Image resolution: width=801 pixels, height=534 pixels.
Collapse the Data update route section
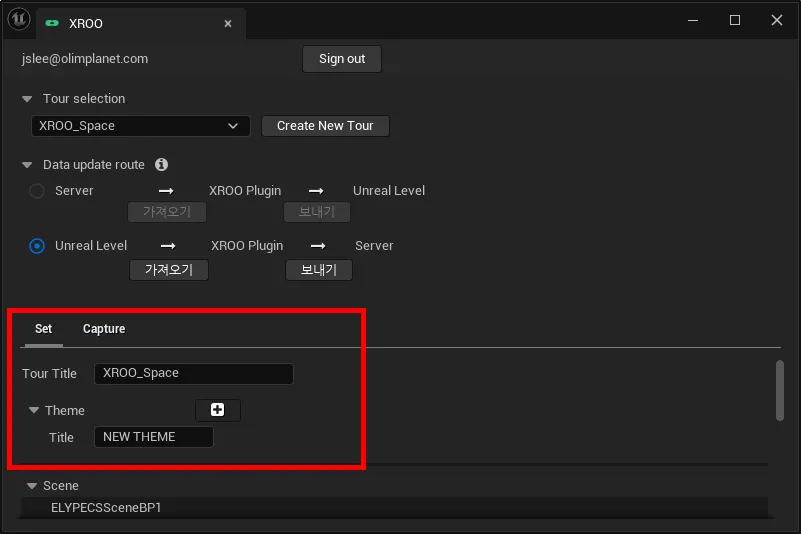click(27, 165)
